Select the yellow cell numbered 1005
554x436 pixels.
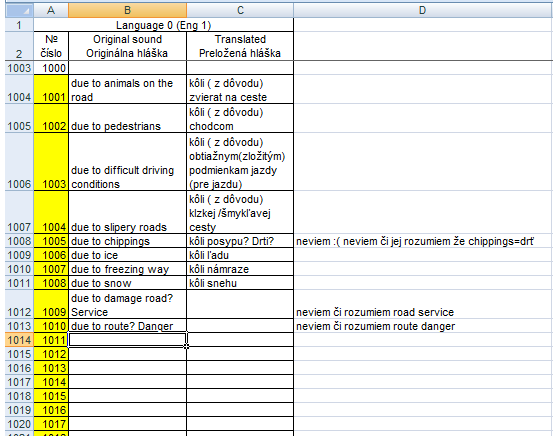(51, 241)
